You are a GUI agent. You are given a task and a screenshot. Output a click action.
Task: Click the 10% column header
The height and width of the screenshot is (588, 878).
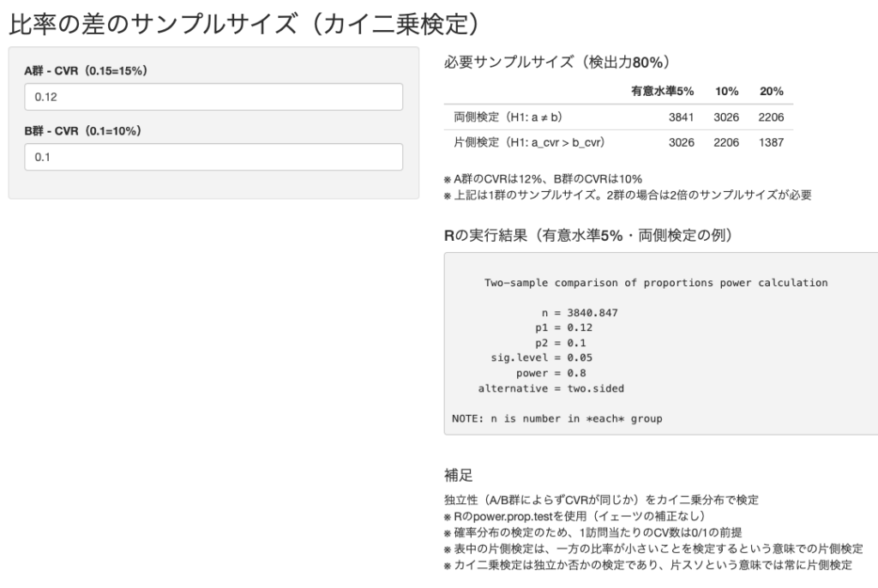pos(726,92)
